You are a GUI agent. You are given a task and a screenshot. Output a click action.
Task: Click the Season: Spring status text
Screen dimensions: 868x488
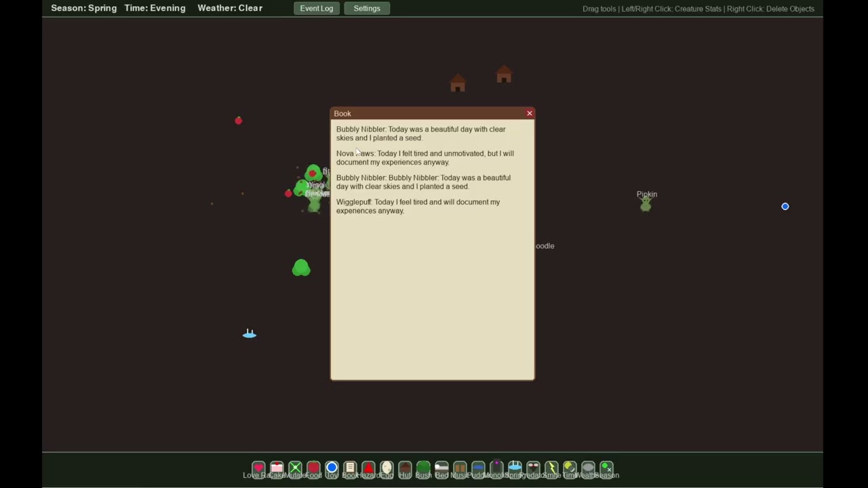pyautogui.click(x=84, y=8)
